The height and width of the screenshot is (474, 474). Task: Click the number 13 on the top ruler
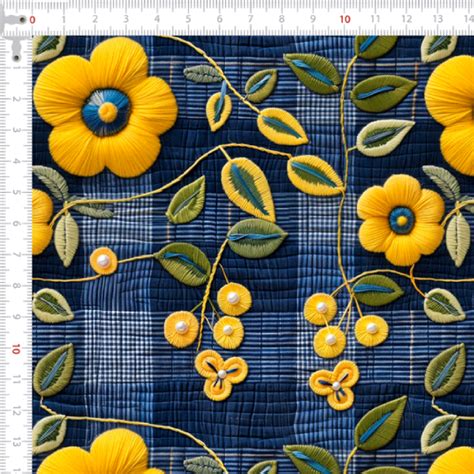(x=438, y=19)
